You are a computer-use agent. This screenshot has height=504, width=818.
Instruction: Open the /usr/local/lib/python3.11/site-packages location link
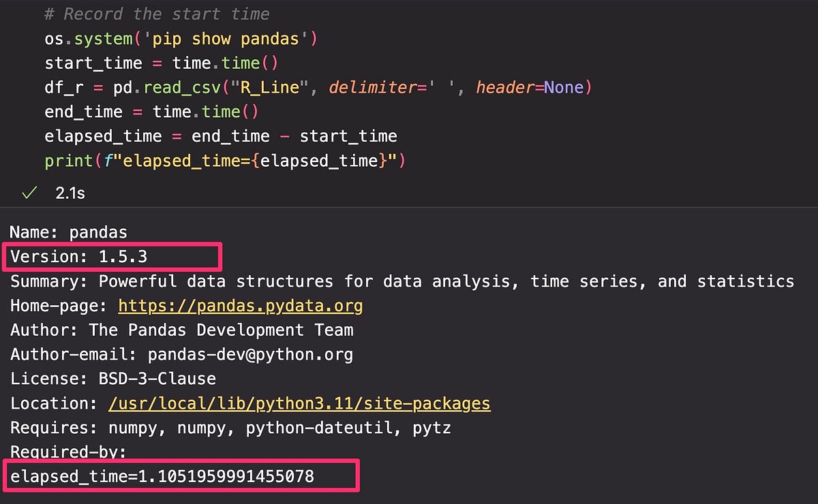click(299, 403)
